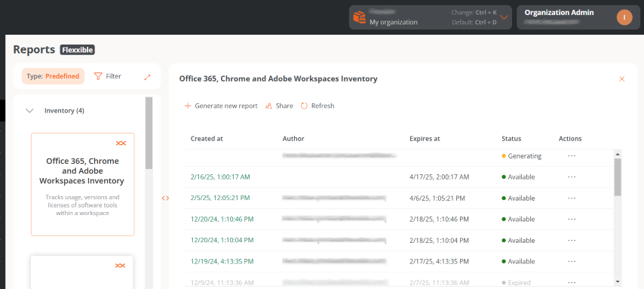
Task: Open the 2/5/25, 12:05:21 PM report link
Action: (220, 198)
